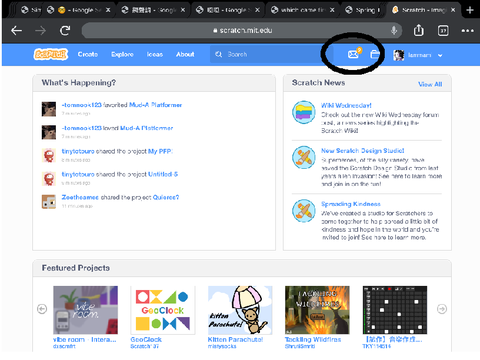Open GeoClock title link
This screenshot has height=360, width=480.
click(x=146, y=340)
